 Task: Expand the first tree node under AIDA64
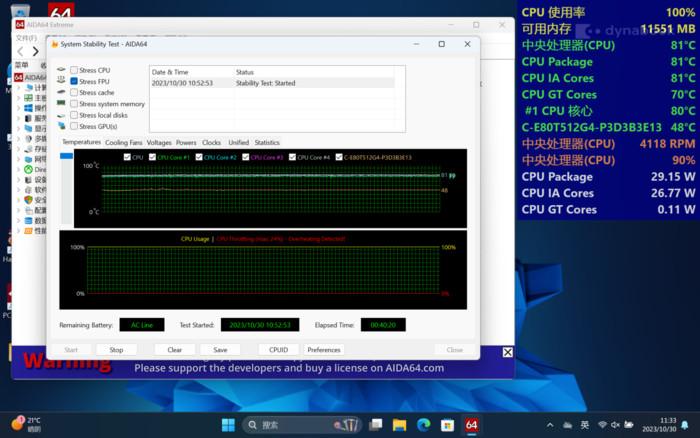19,88
